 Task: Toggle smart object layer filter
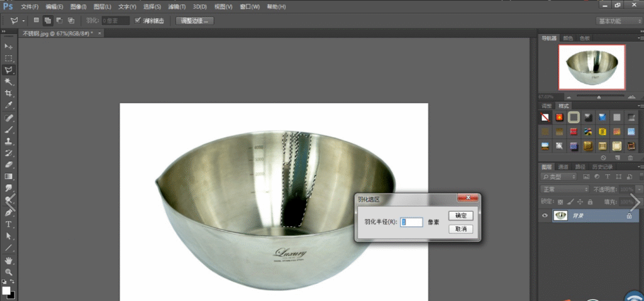629,177
